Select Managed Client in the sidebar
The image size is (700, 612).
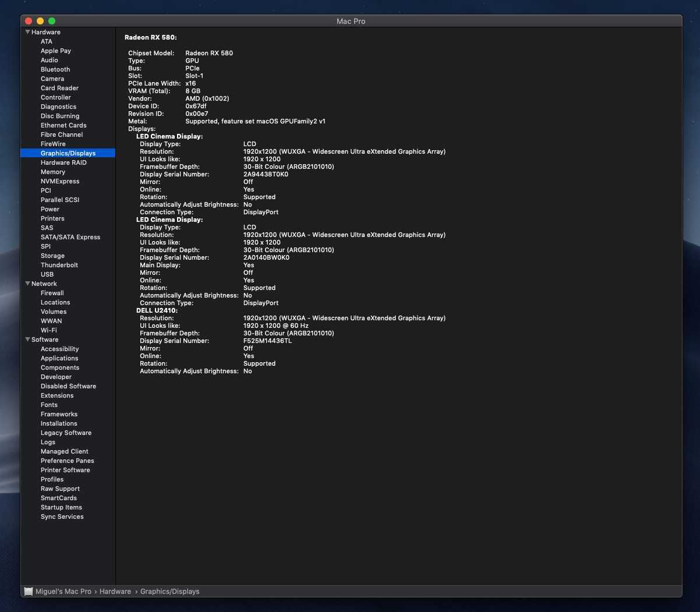65,451
